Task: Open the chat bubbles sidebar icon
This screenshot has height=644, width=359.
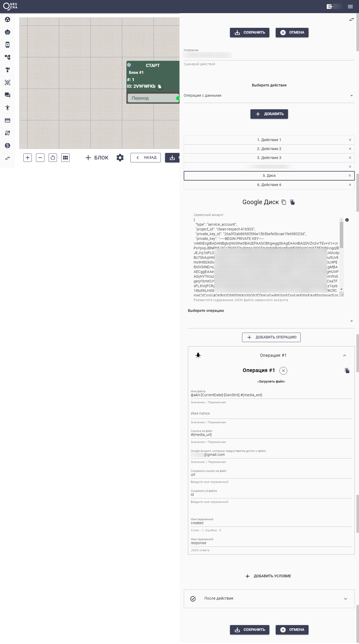Action: pos(7,95)
